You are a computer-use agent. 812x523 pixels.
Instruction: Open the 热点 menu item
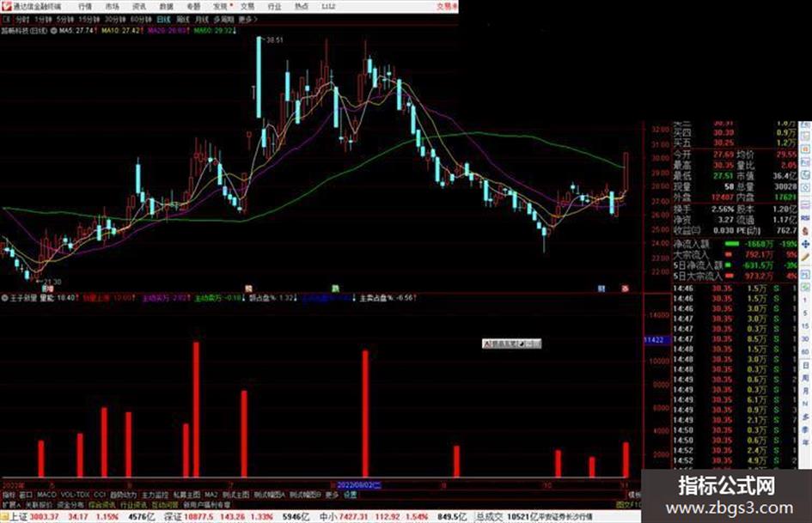pos(302,7)
